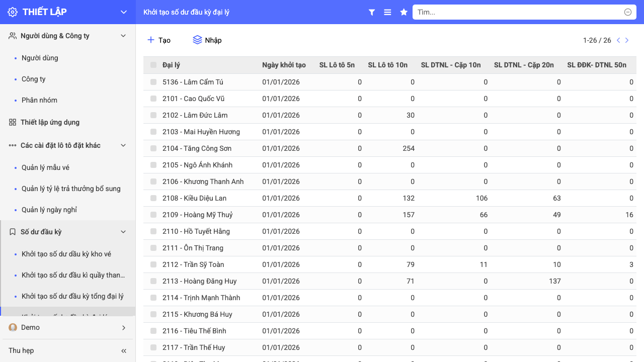Check the 2109 - Hoàng Mỹ Thuỷ row

click(153, 215)
